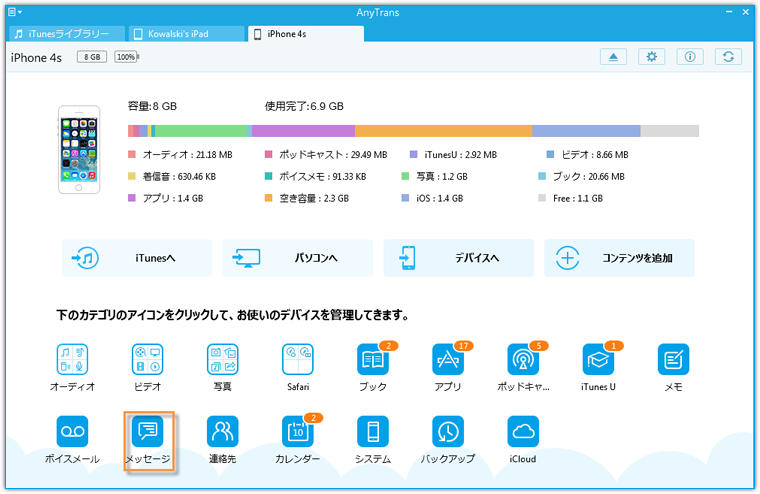Open the 連絡先 contacts icon

pyautogui.click(x=222, y=431)
